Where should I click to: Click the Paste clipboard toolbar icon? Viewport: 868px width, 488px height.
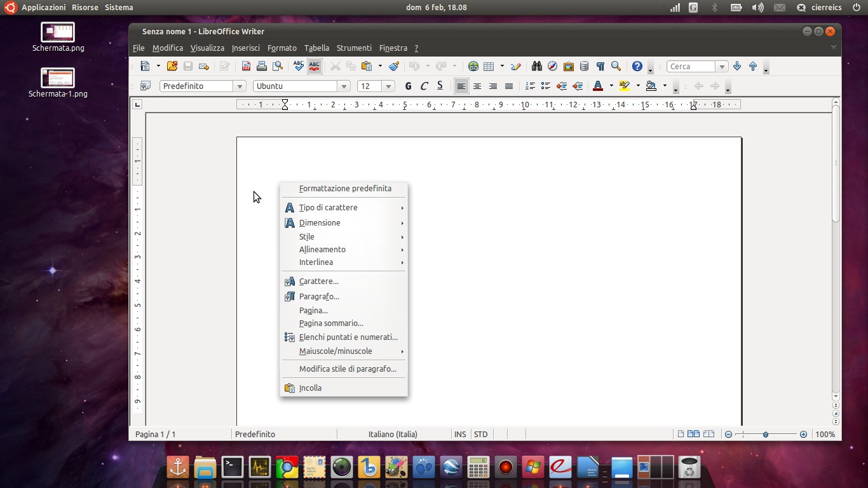(367, 66)
